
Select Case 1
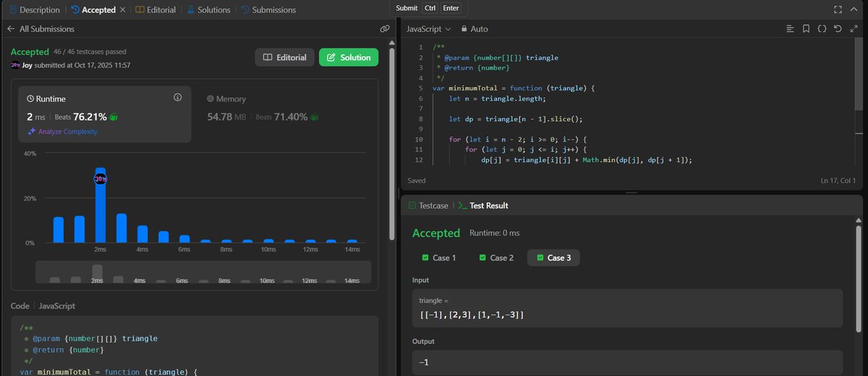pos(439,257)
